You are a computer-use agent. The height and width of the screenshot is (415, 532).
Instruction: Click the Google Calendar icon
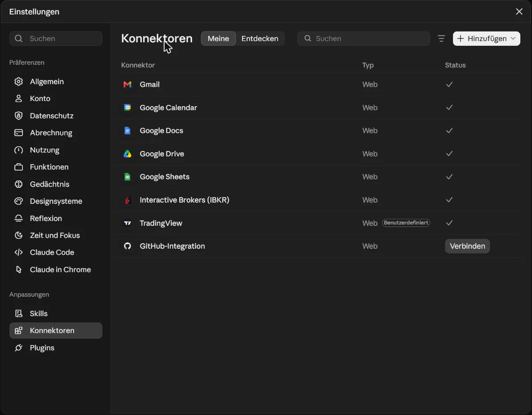click(x=127, y=107)
